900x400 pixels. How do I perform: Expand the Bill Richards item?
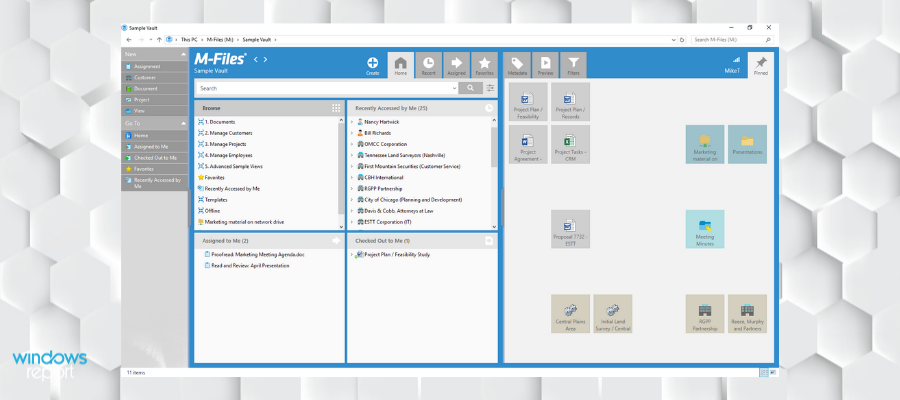coord(352,133)
